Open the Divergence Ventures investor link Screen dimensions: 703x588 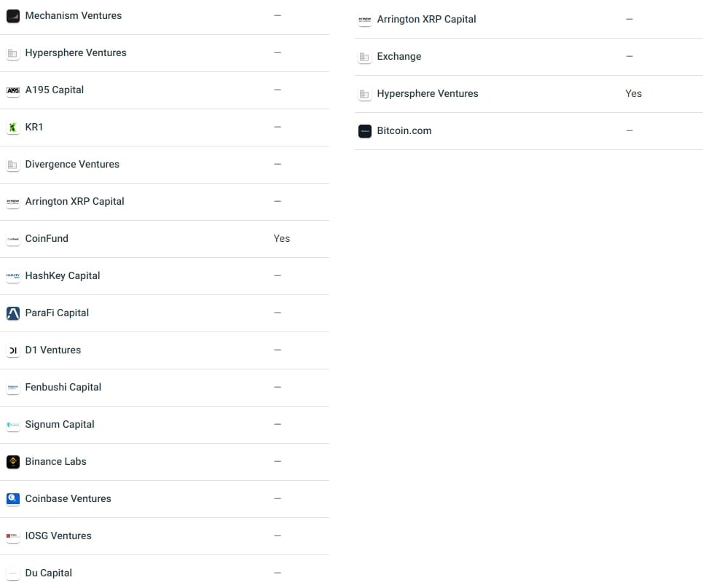tap(72, 164)
